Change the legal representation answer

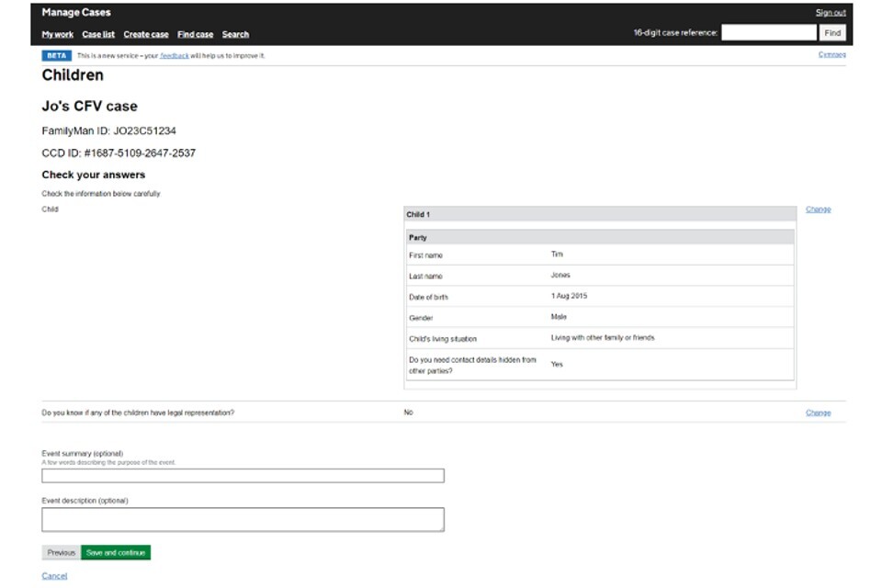(818, 413)
